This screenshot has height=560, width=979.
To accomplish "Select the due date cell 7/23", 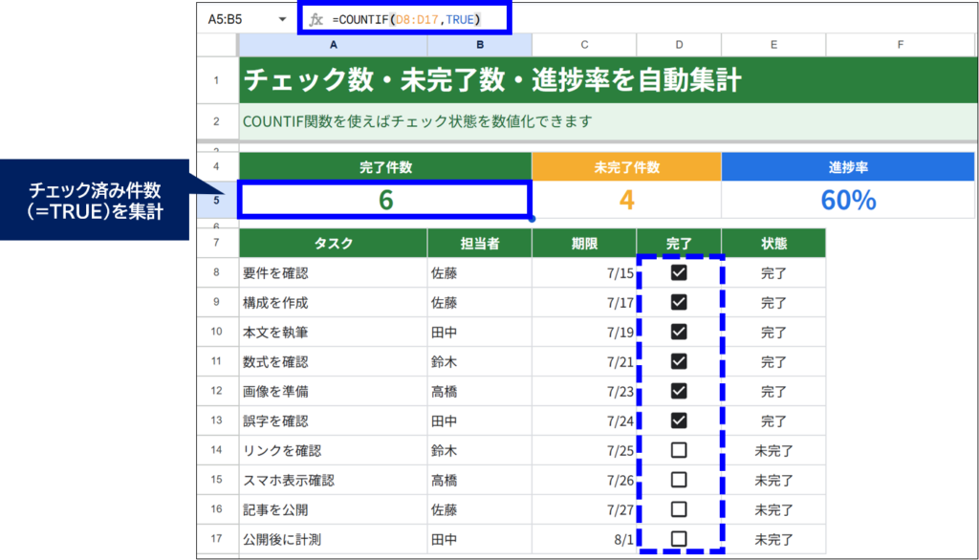I will coord(584,391).
